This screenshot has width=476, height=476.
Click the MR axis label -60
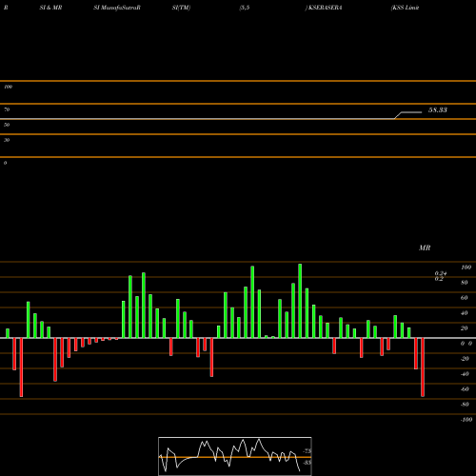coord(465,389)
